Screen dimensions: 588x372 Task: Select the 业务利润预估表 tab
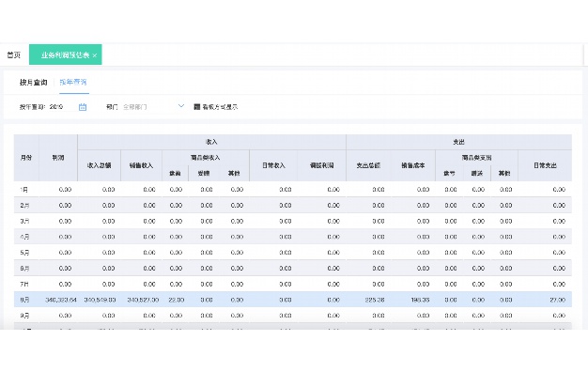[x=65, y=54]
